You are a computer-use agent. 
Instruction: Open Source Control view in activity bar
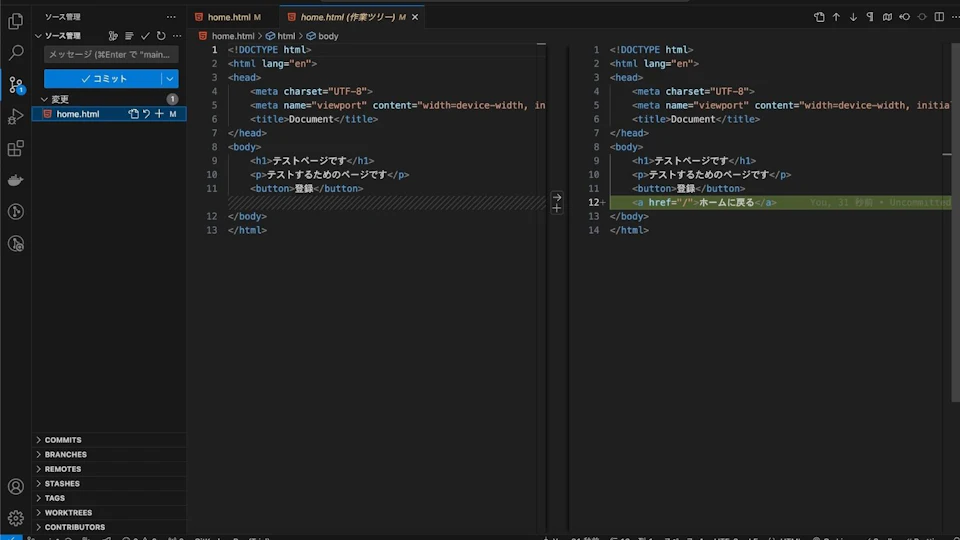pyautogui.click(x=16, y=84)
